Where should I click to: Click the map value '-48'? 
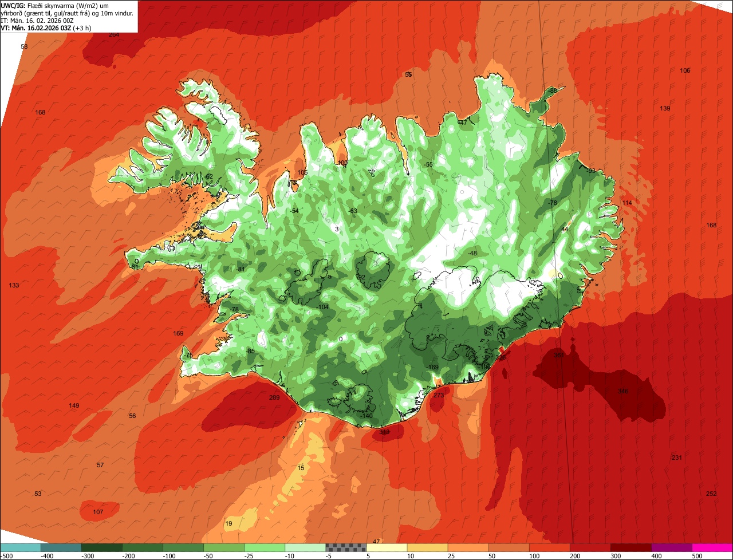tap(472, 253)
